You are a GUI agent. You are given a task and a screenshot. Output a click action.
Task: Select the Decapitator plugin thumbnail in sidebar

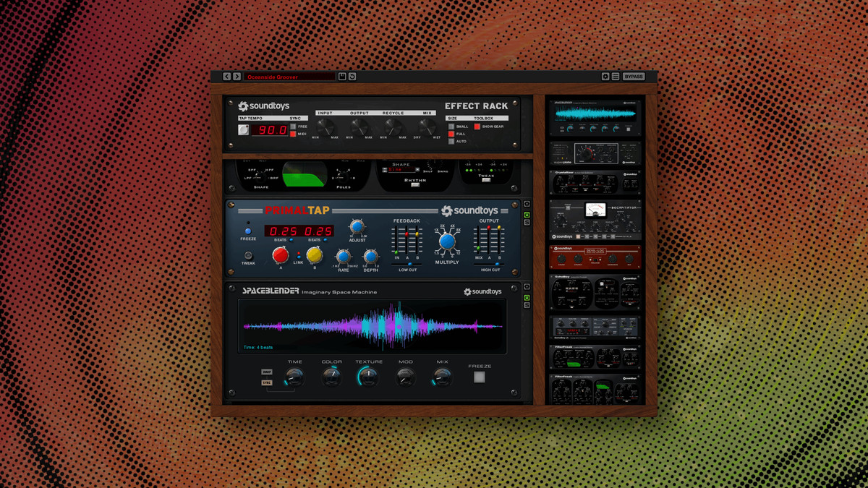point(595,219)
